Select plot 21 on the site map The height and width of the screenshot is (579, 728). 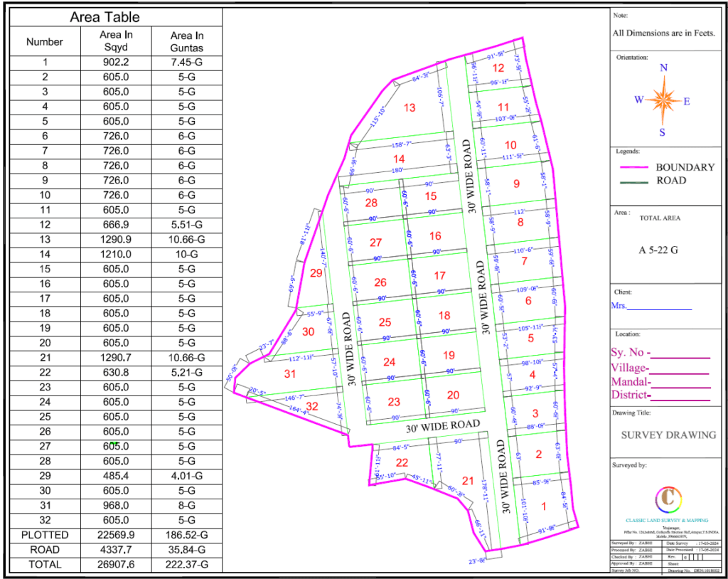coord(468,480)
